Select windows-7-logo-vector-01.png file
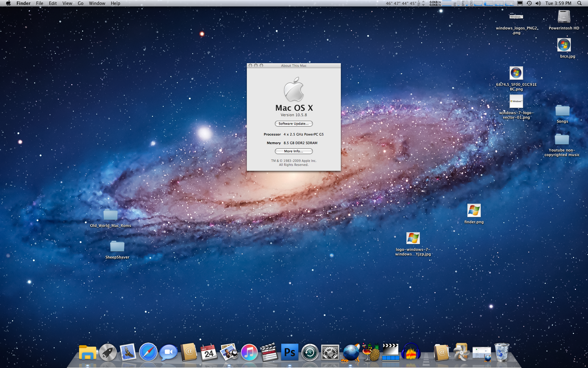The height and width of the screenshot is (368, 588). (x=516, y=102)
